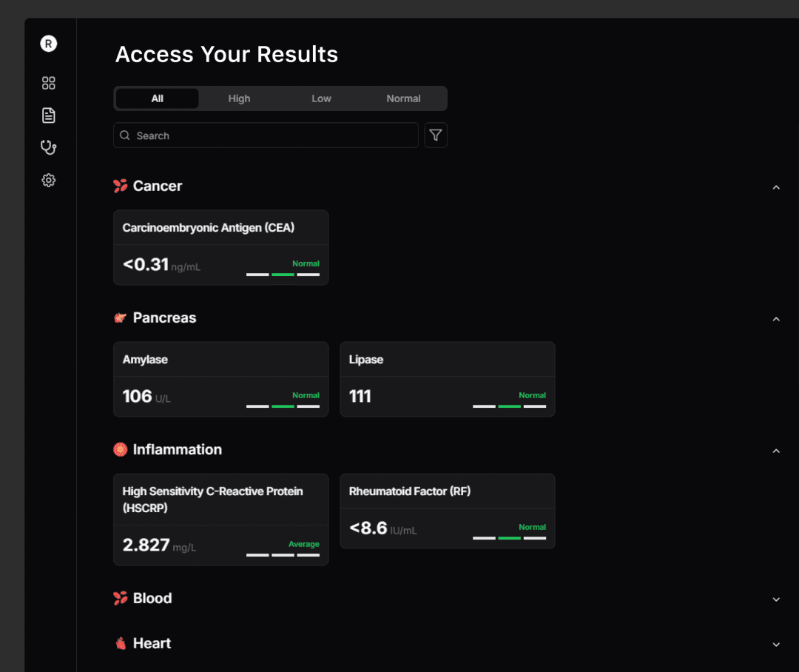Open the Rheumatoid Factor (RF) result card

[x=447, y=511]
